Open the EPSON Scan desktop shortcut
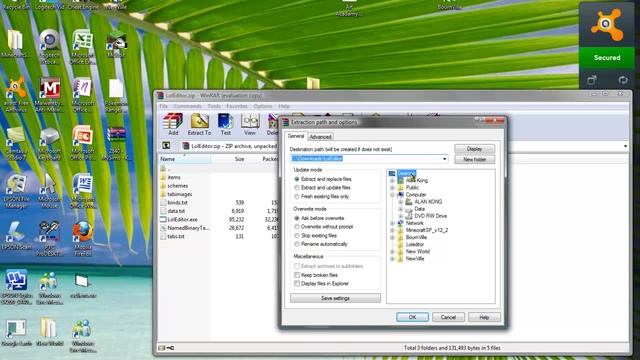The height and width of the screenshot is (360, 640). (x=16, y=236)
